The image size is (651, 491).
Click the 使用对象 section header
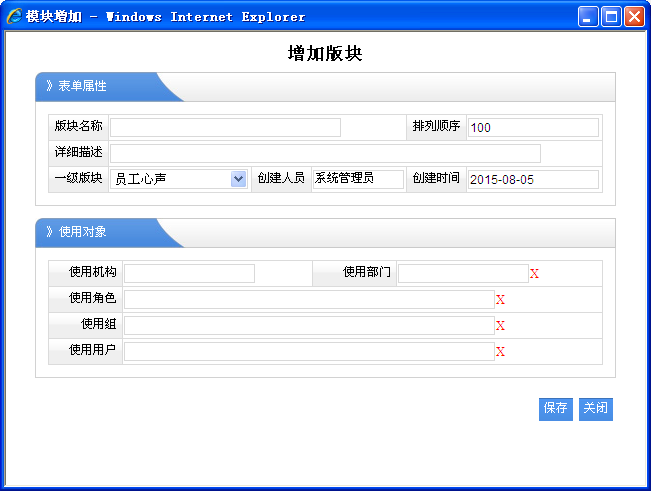82,232
